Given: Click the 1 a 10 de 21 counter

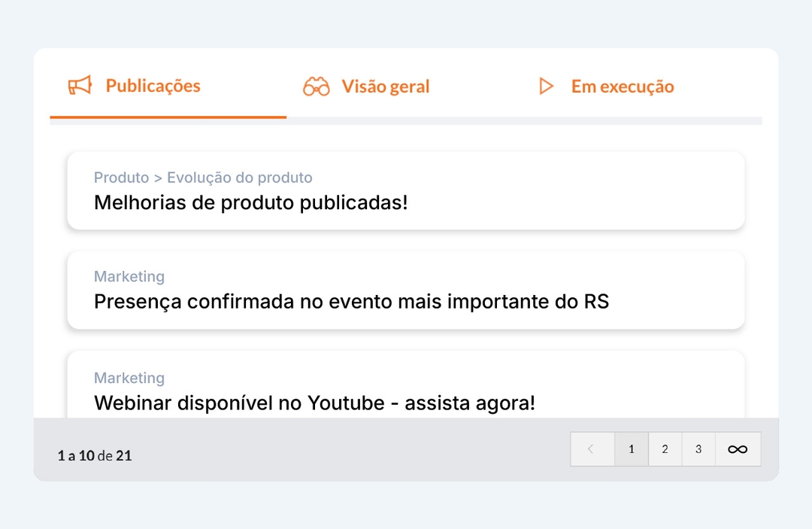Looking at the screenshot, I should (95, 455).
